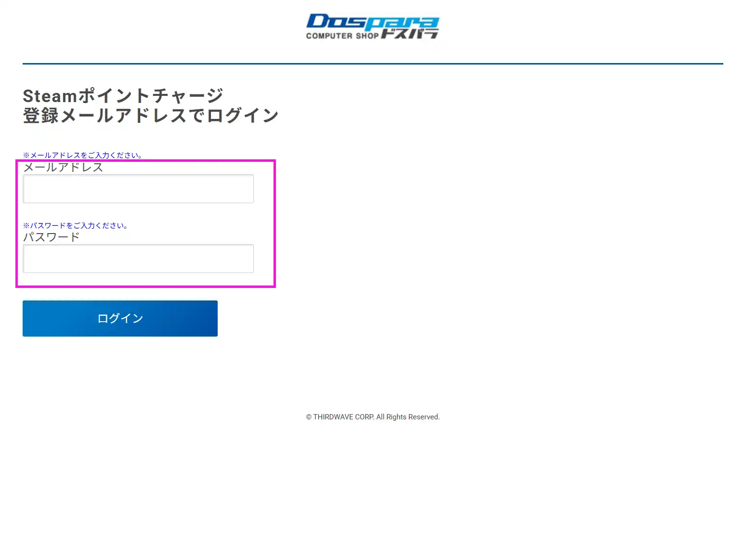Click the ※パスワードをご入力ください hint
Screen dimensions: 744x560
click(x=75, y=225)
